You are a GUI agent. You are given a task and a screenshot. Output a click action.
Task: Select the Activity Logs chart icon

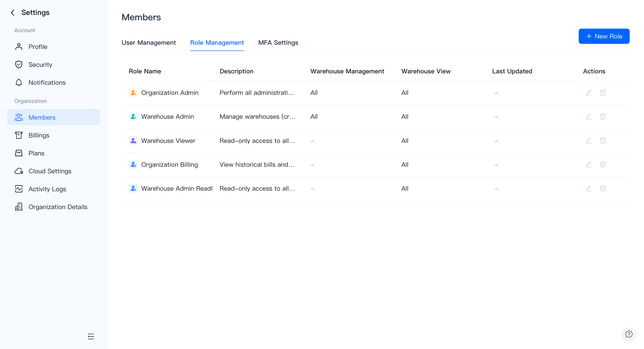[x=19, y=189]
